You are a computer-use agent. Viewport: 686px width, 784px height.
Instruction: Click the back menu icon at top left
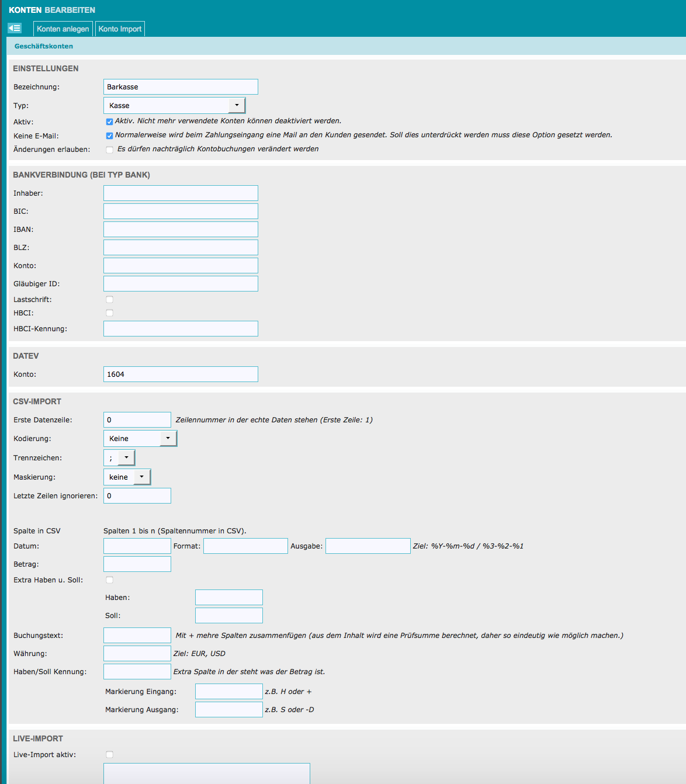click(15, 28)
